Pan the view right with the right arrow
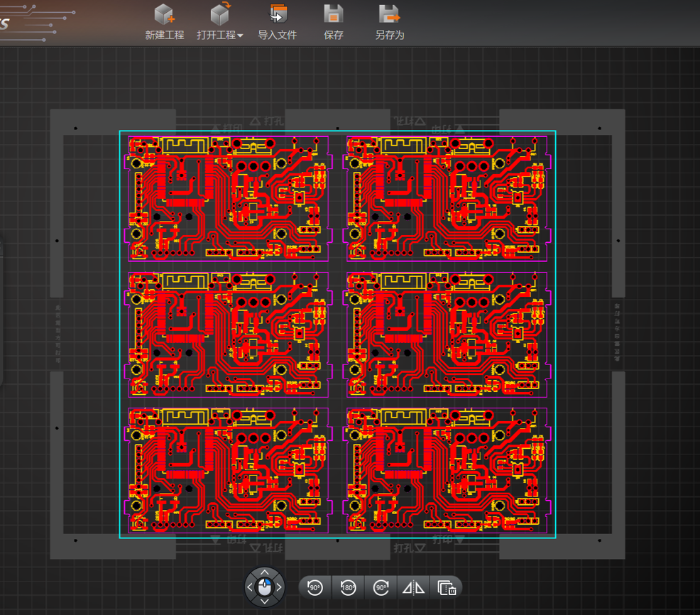The width and height of the screenshot is (700, 615). coord(279,587)
